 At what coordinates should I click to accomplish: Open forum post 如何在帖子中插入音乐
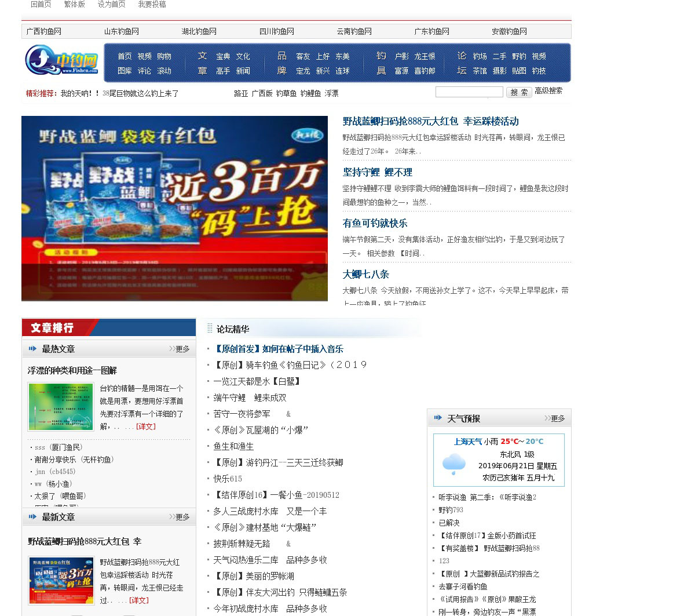click(x=278, y=349)
